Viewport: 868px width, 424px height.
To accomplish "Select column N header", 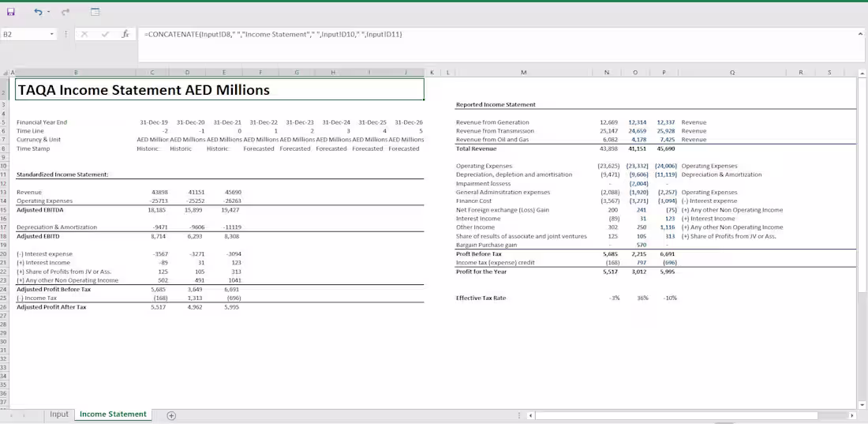I will 607,73.
